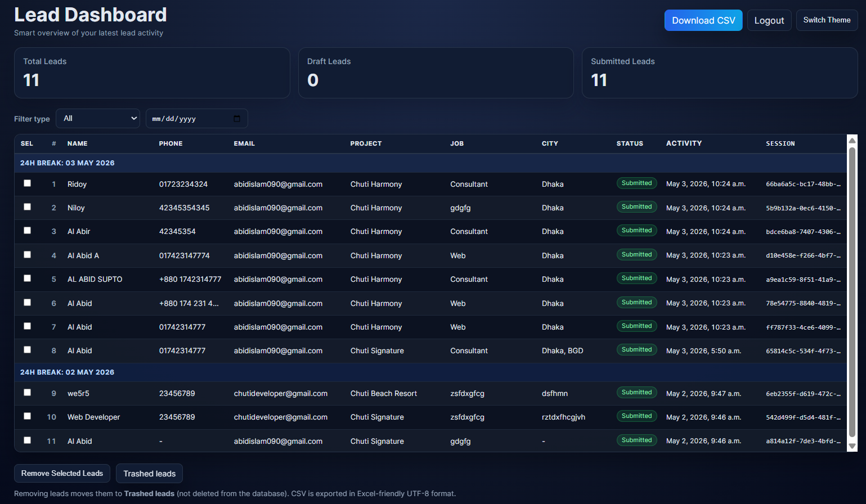Tick the checkbox for Niloy row
The width and height of the screenshot is (866, 504).
coord(27,207)
